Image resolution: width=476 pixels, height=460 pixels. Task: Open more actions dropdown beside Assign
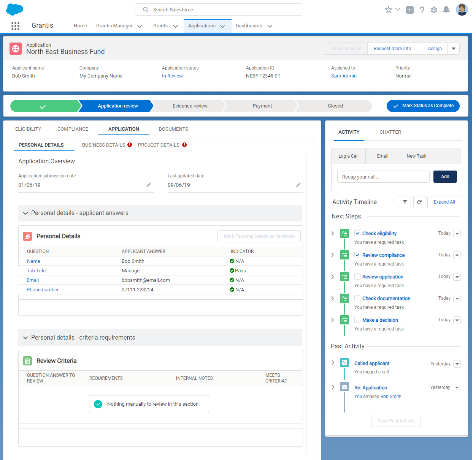(x=454, y=49)
